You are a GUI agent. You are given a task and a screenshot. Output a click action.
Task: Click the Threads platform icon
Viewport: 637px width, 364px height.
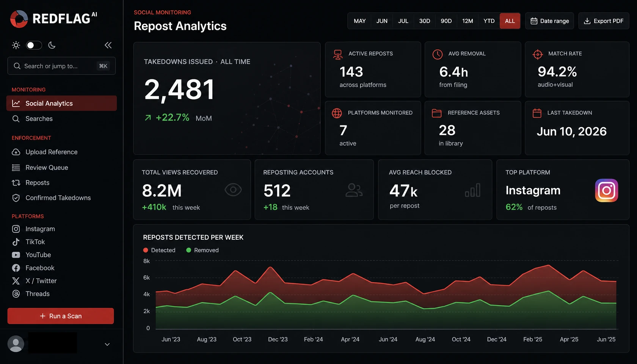[16, 294]
